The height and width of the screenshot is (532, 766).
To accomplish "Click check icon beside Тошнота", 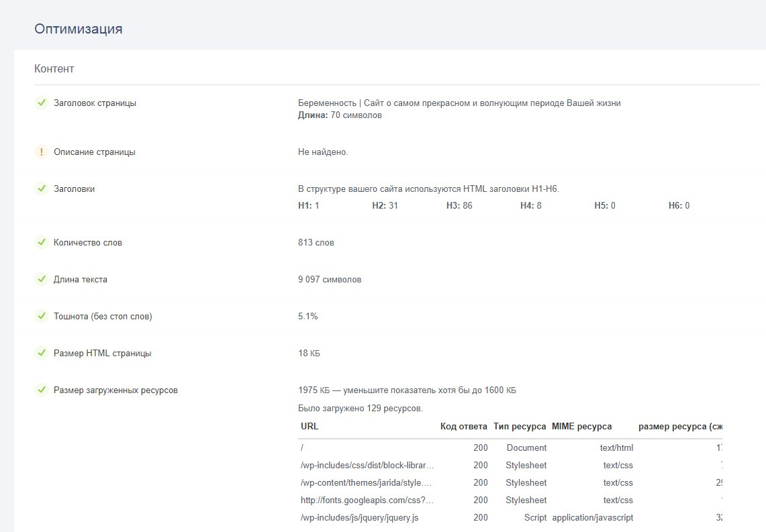I will point(42,316).
